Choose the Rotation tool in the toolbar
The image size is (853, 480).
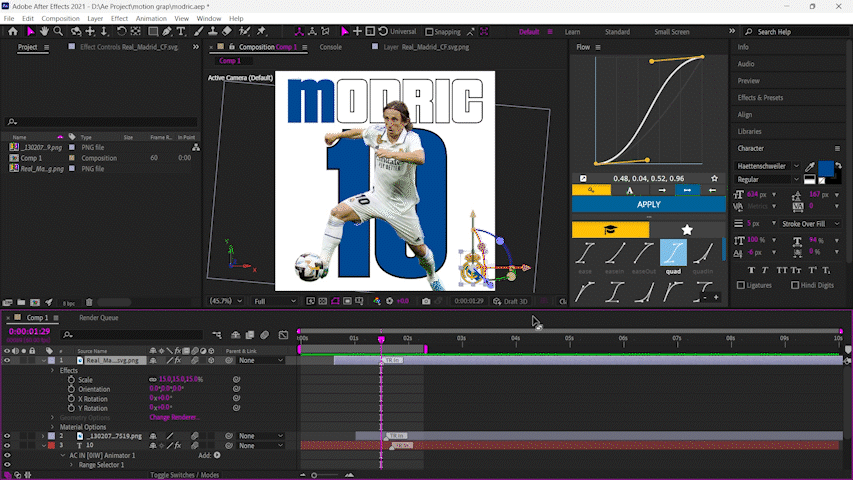[121, 32]
